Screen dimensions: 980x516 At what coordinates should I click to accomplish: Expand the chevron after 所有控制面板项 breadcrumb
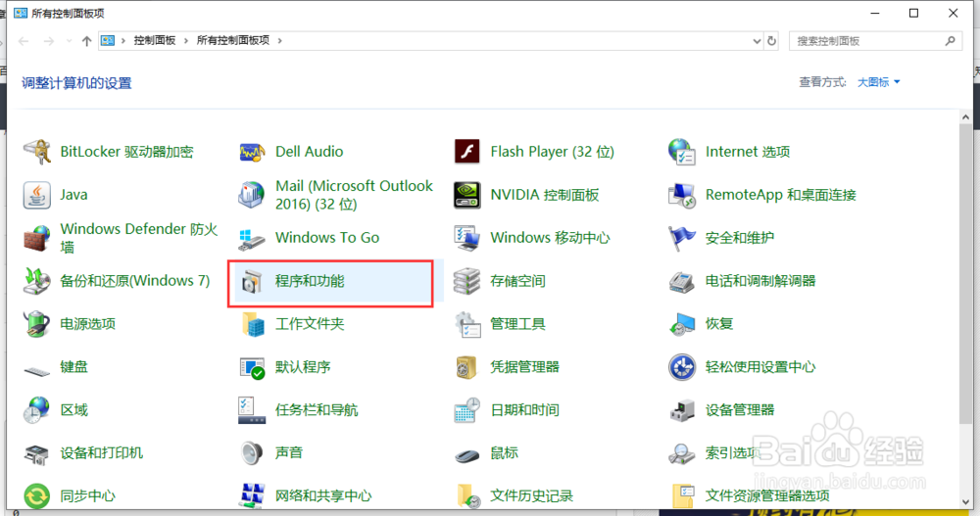pyautogui.click(x=279, y=40)
